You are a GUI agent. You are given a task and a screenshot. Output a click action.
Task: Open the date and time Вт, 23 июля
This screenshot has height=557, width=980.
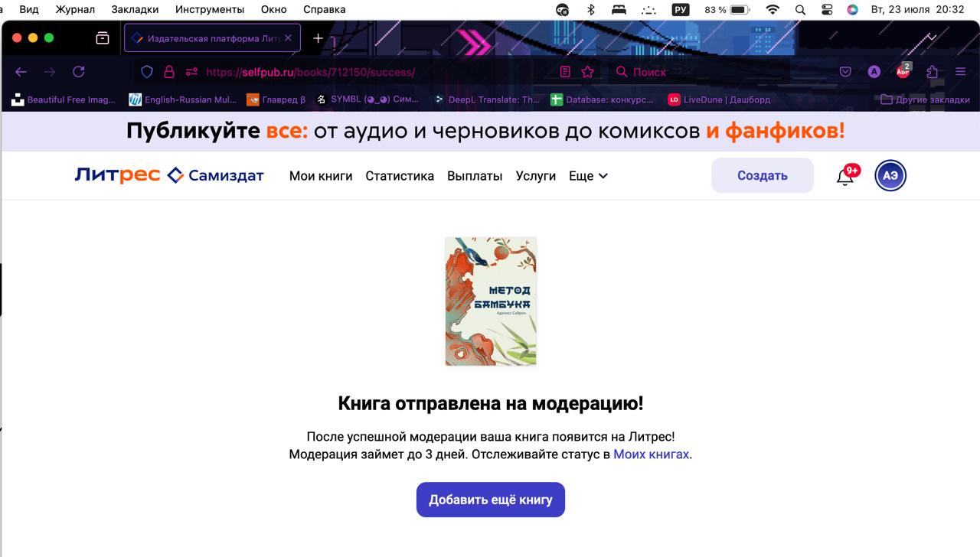[917, 9]
